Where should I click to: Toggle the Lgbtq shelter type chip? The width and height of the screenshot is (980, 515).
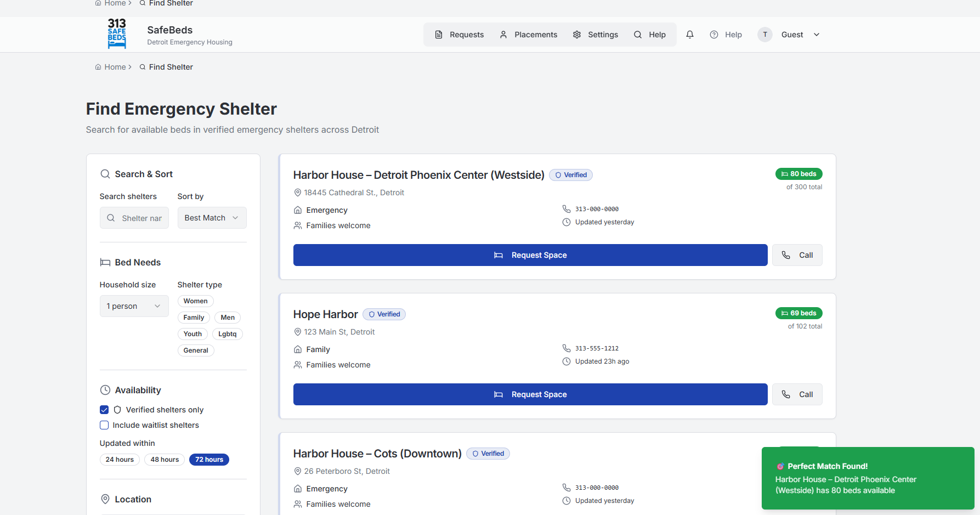pos(228,334)
